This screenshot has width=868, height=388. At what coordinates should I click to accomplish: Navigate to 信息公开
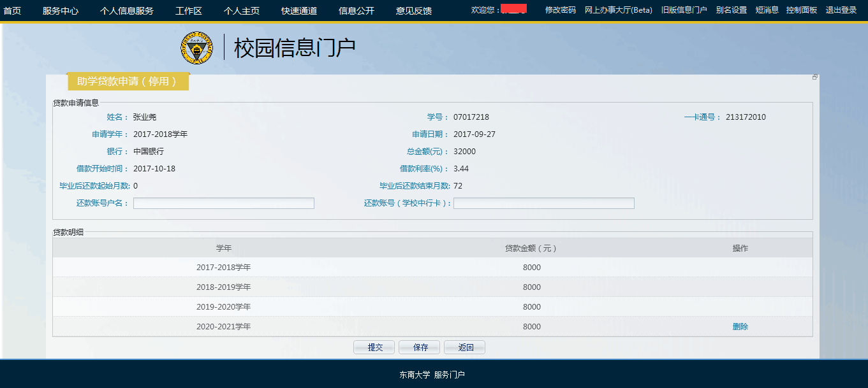pos(357,11)
